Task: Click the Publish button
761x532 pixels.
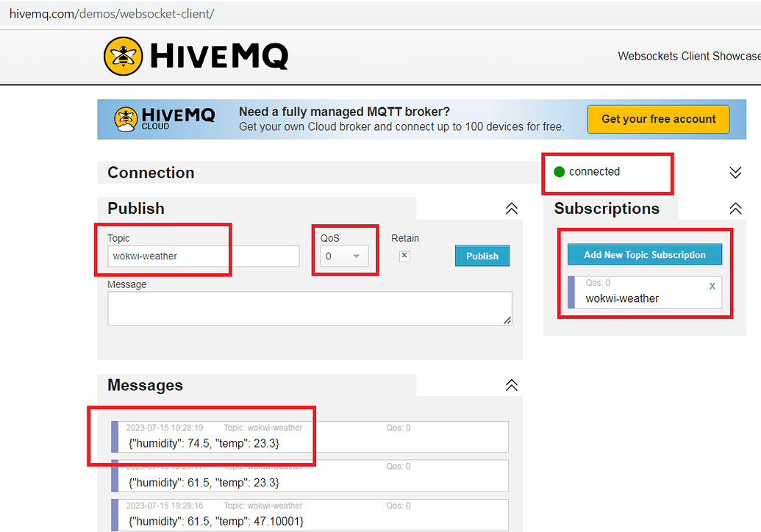Action: click(482, 256)
